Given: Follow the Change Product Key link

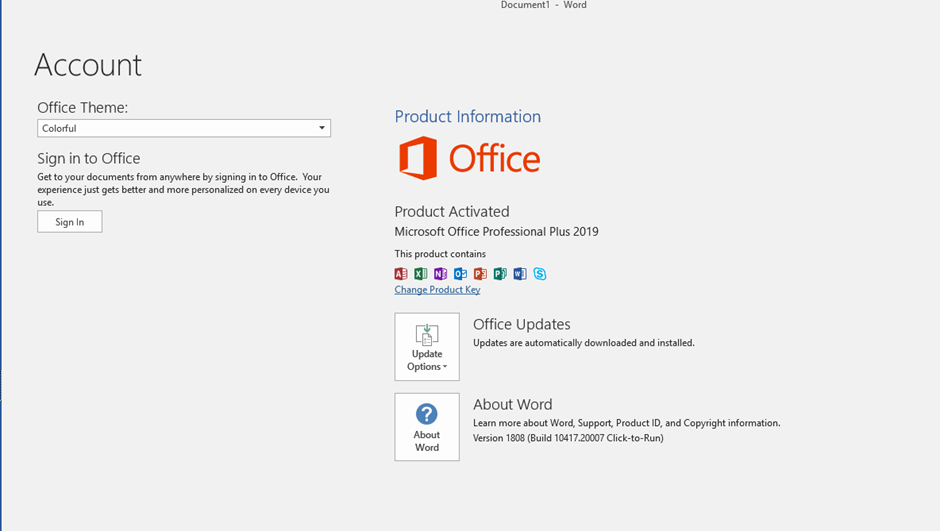Looking at the screenshot, I should [437, 290].
